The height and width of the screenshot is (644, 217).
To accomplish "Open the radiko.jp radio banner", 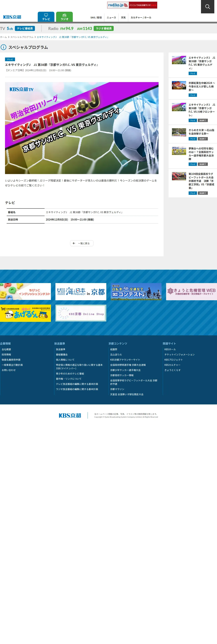I will pos(132,5).
